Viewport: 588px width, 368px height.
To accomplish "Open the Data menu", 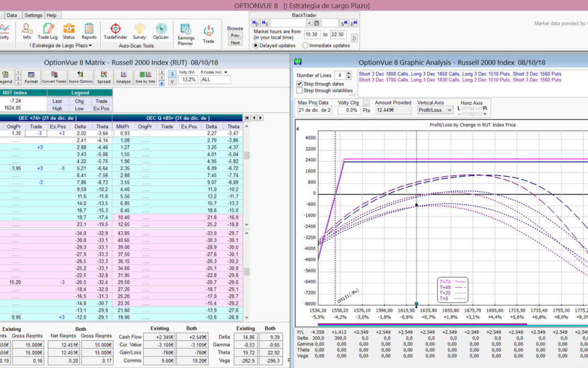I will [11, 15].
